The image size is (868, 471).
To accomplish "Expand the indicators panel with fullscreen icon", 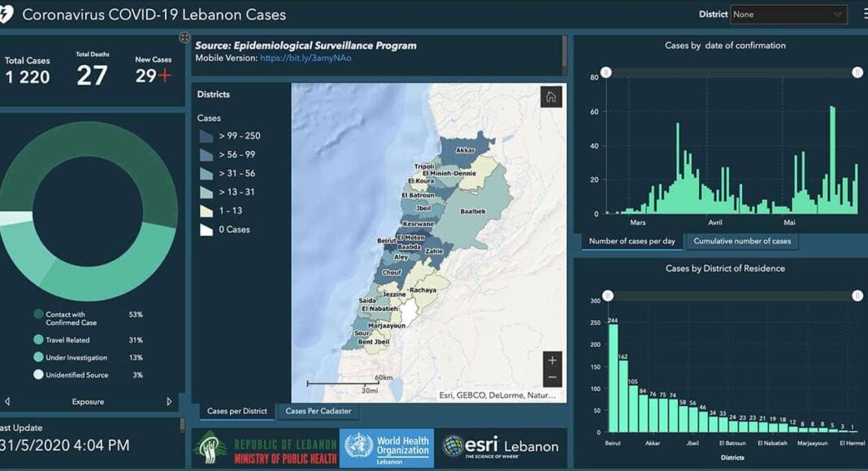I will [x=184, y=37].
